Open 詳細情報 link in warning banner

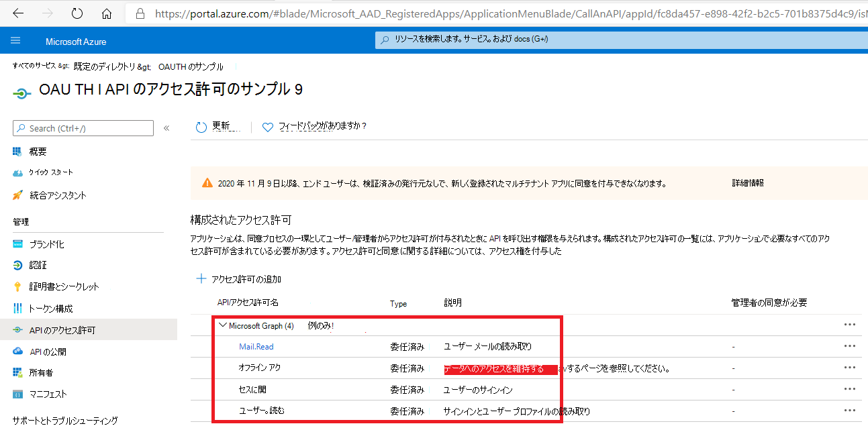[x=748, y=183]
